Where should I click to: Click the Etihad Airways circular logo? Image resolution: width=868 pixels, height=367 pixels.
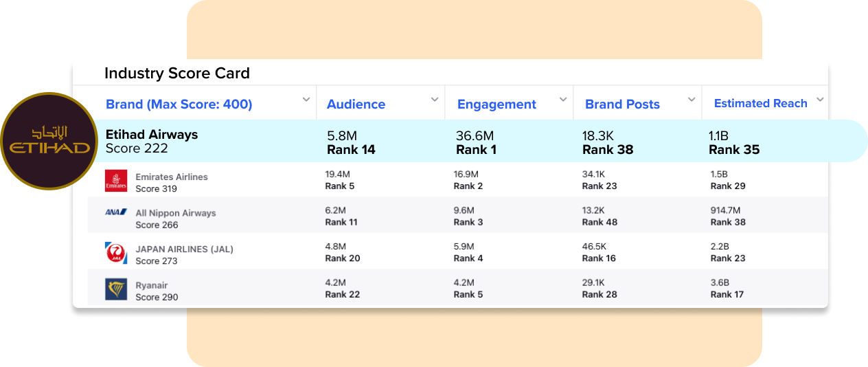tap(49, 141)
